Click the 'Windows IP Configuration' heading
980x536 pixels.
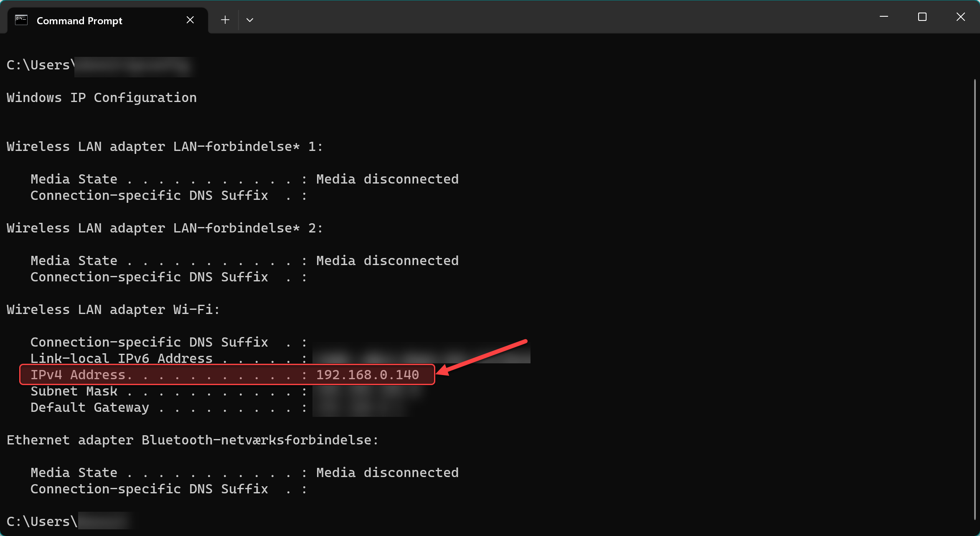102,97
